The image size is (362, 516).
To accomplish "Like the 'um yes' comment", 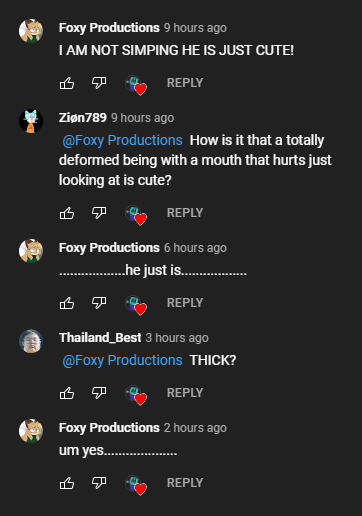I will pyautogui.click(x=67, y=483).
